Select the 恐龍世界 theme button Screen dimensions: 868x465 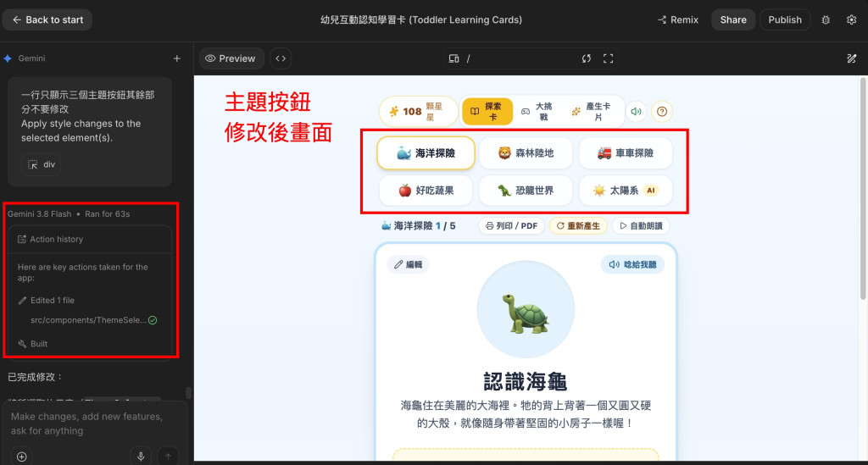526,191
